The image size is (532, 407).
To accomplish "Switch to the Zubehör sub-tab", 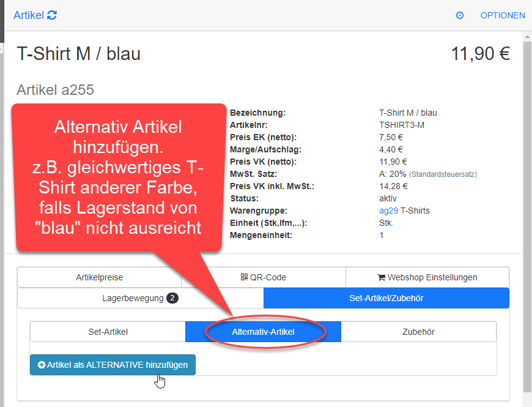I will pyautogui.click(x=419, y=332).
